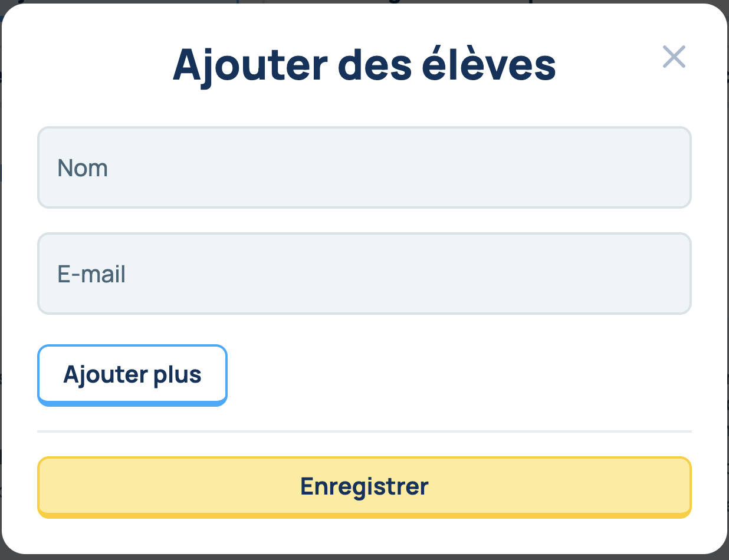This screenshot has width=729, height=560.
Task: Place cursor in the Nom box
Action: 364,168
